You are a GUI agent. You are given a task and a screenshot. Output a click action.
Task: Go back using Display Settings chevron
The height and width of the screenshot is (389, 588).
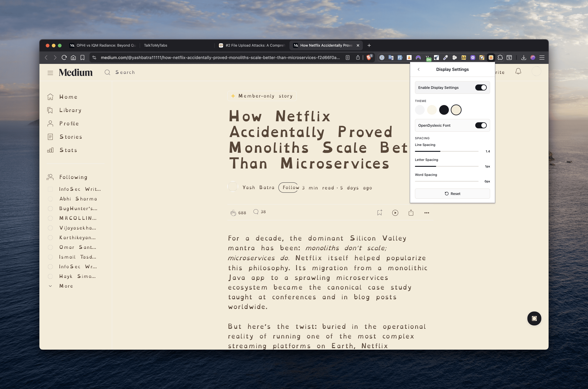pyautogui.click(x=419, y=69)
